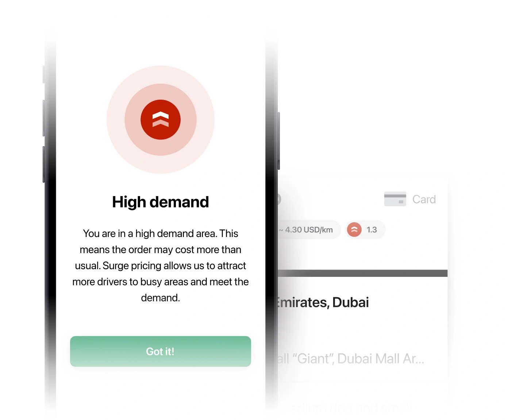
Task: Toggle the phone's mute switch on the left edge
Action: pos(44,75)
